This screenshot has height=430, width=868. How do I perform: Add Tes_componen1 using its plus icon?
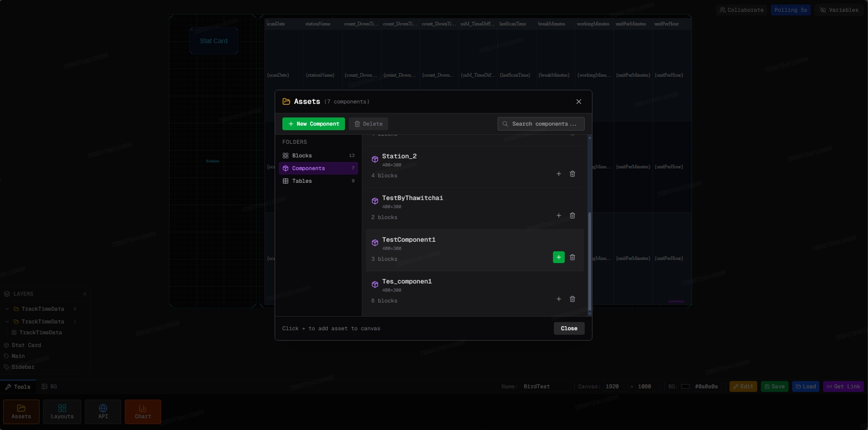(x=559, y=299)
